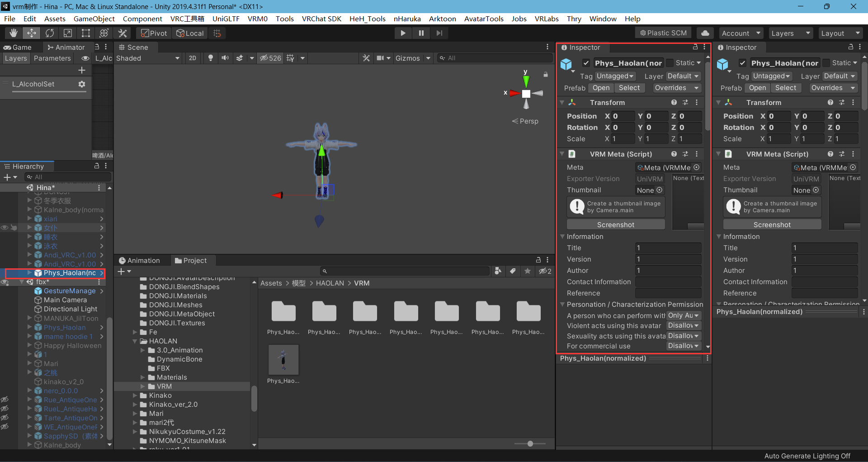Open For commercial use dropdown
This screenshot has height=462, width=868.
tap(684, 346)
